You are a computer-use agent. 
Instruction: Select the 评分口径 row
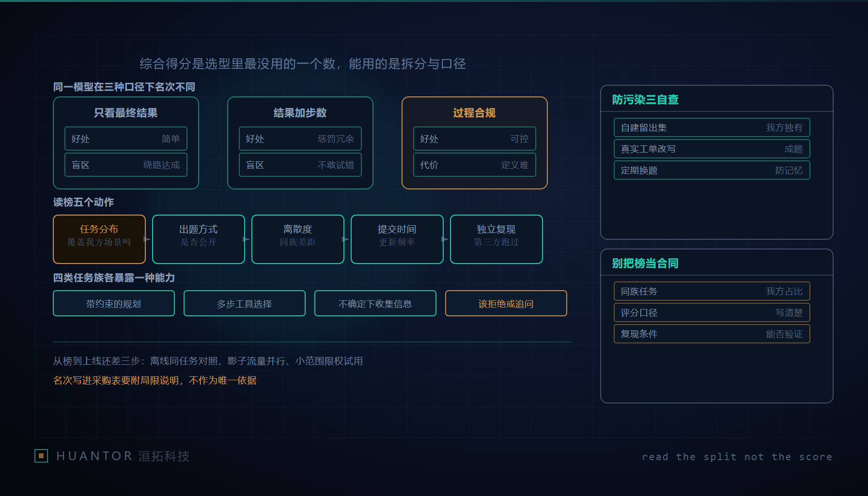click(x=712, y=312)
